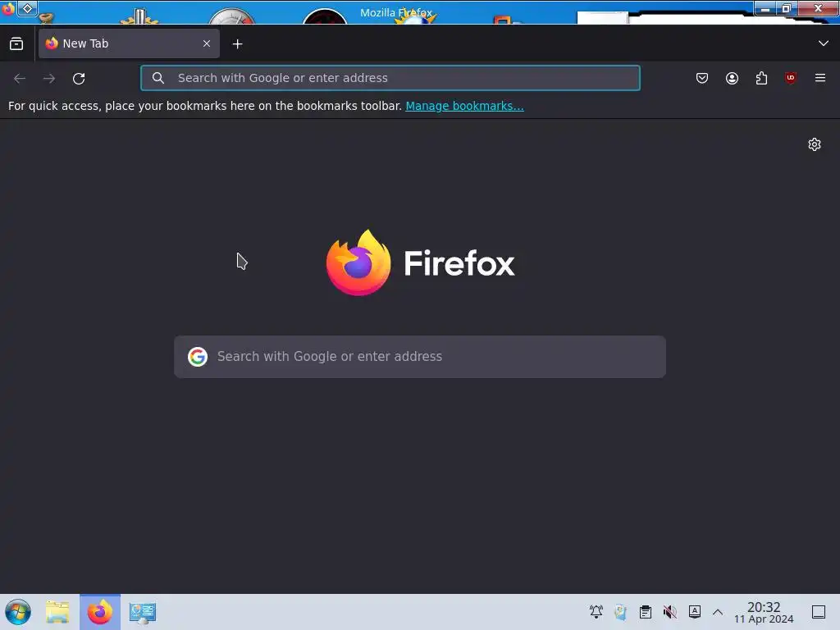The height and width of the screenshot is (630, 840).
Task: Click the show desktop button
Action: coord(819,612)
